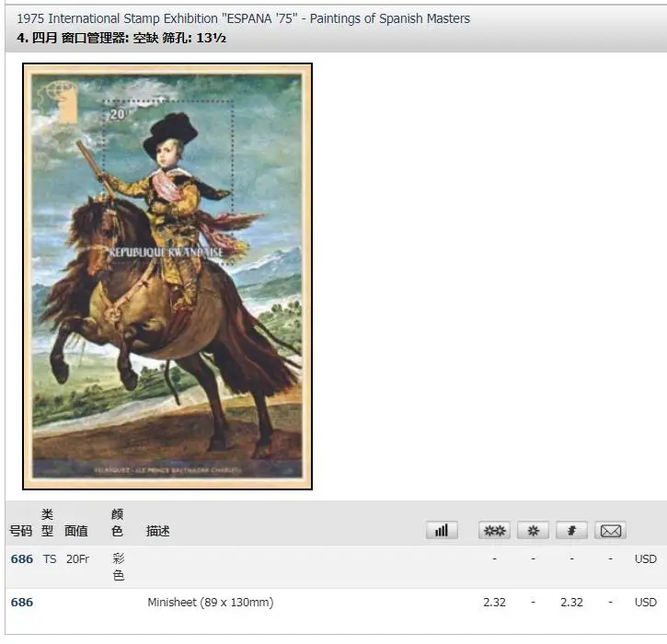This screenshot has height=644, width=667.
Task: Click USD currency in the TS row
Action: click(x=645, y=558)
